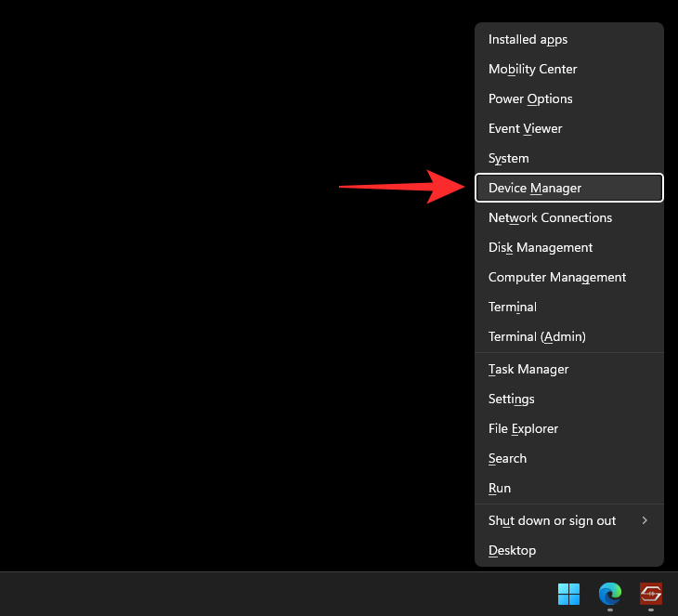Image resolution: width=678 pixels, height=616 pixels.
Task: Open Device Manager
Action: [569, 188]
